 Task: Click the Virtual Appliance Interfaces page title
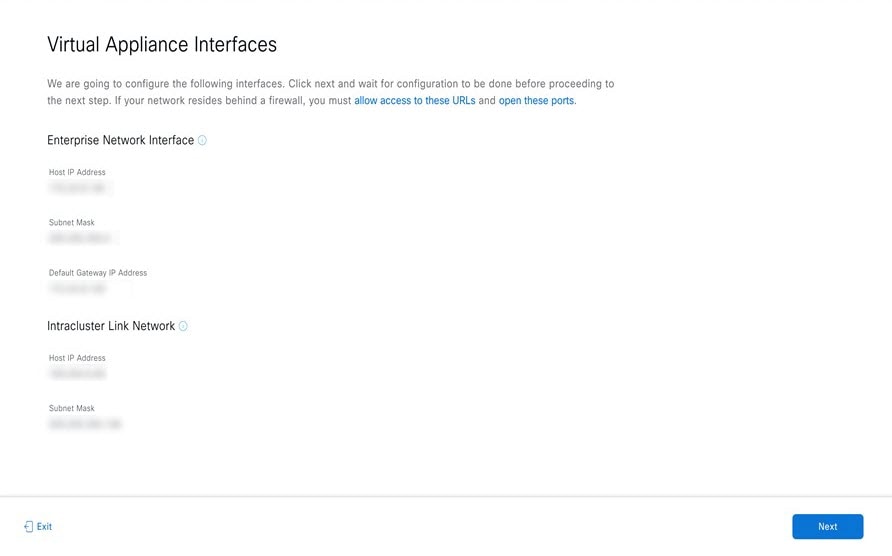[162, 44]
